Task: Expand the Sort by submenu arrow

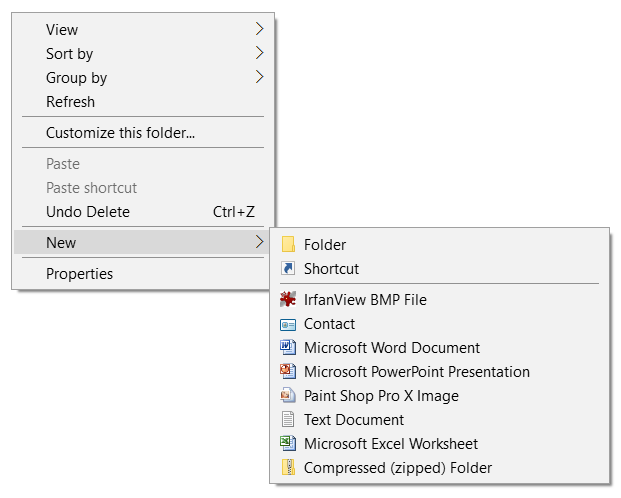Action: click(259, 53)
